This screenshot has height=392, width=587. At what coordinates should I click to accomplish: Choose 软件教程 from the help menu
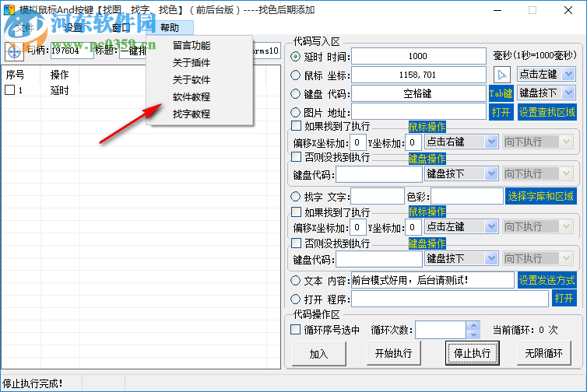tap(192, 97)
